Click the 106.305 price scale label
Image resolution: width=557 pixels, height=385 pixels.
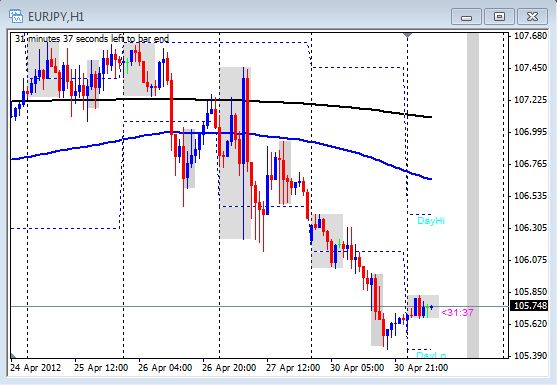pos(531,228)
